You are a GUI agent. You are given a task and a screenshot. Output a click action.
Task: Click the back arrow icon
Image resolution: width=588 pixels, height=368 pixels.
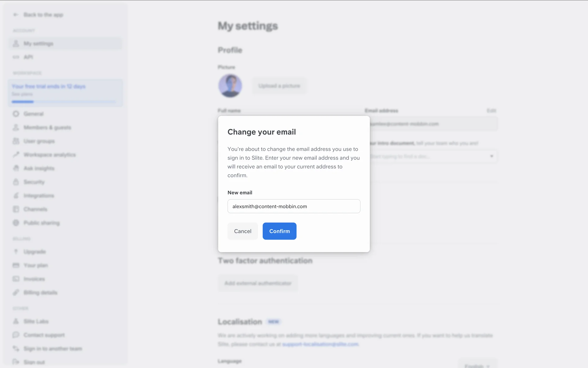[x=16, y=15]
